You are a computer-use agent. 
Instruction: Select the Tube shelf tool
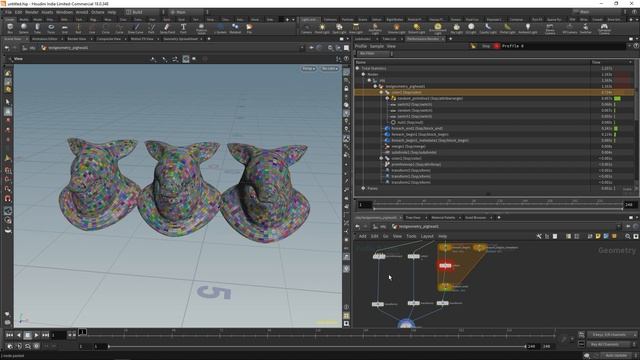coord(37,28)
